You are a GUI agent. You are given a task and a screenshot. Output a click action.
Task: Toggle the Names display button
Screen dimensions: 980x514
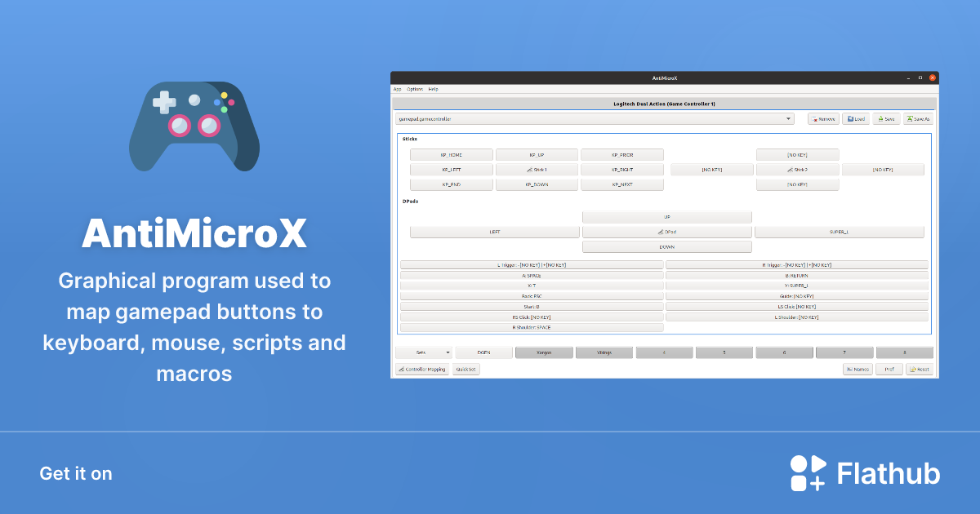(857, 369)
